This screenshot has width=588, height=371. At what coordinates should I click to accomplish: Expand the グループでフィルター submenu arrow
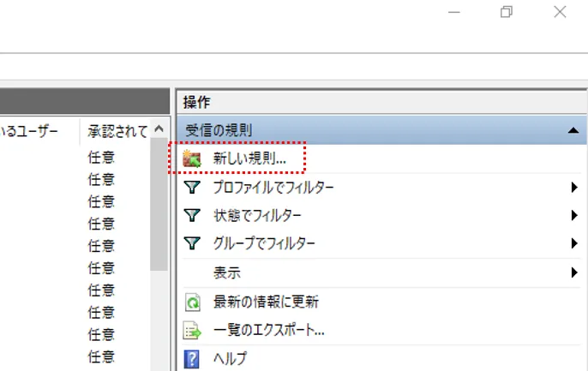pyautogui.click(x=573, y=243)
